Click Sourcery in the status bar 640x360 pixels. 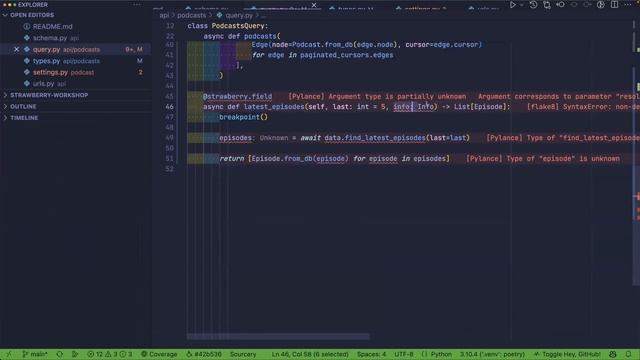point(243,354)
